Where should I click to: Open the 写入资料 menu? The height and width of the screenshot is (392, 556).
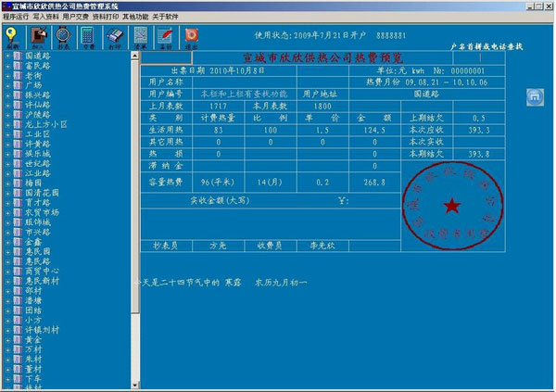click(45, 17)
